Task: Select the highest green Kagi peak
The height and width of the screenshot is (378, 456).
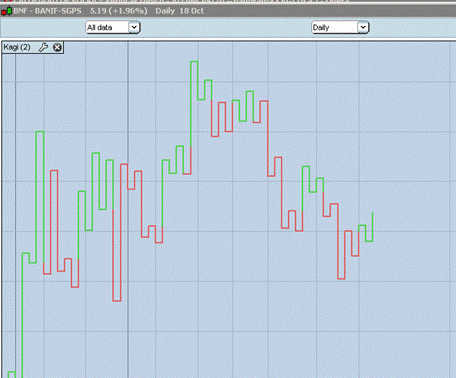Action: (x=194, y=62)
